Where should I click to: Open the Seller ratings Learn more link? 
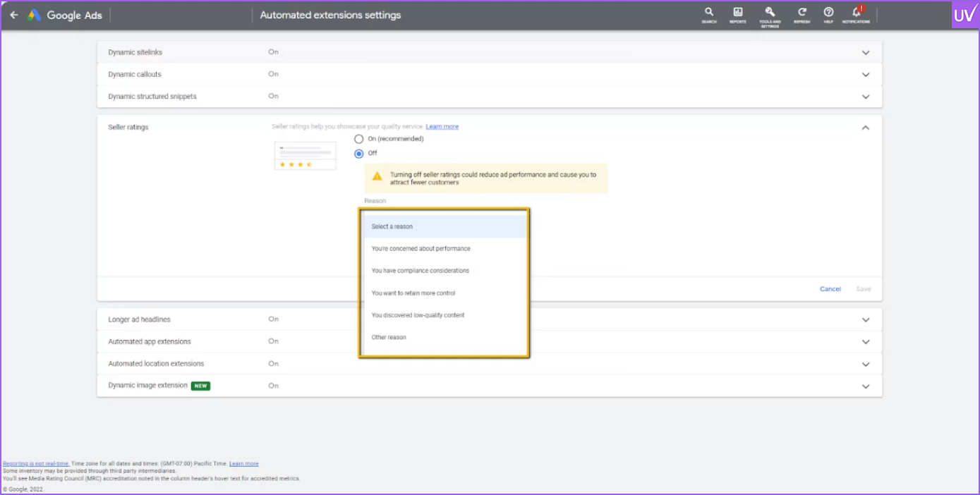coord(442,127)
